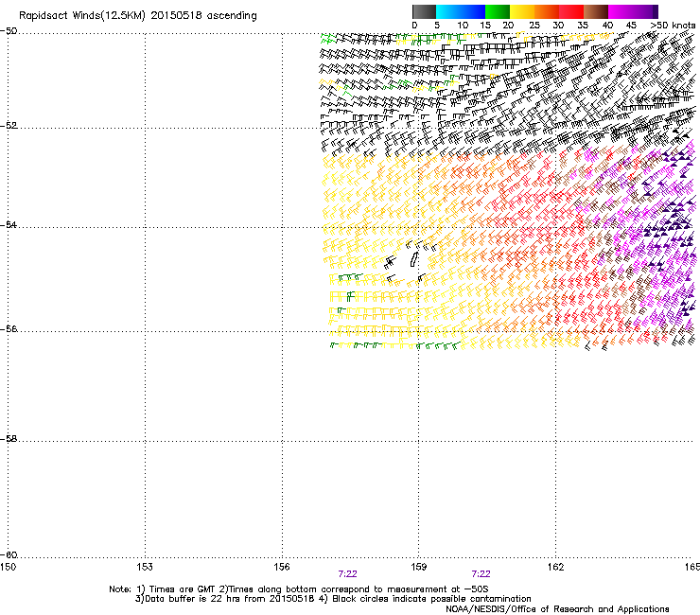Image resolution: width=700 pixels, height=615 pixels.
Task: Click the title text 'Rapidscat Winds(12.5KM) 20150518 ascending'
Action: pyautogui.click(x=138, y=16)
